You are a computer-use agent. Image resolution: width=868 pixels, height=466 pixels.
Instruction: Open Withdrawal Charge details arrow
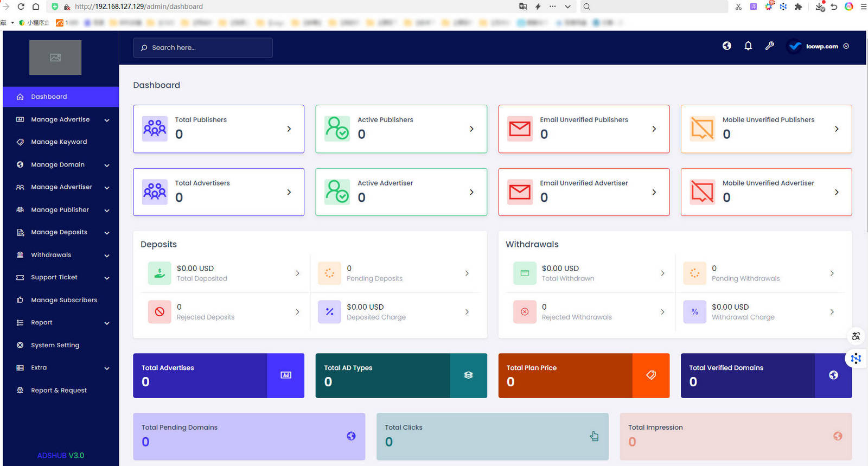click(832, 312)
